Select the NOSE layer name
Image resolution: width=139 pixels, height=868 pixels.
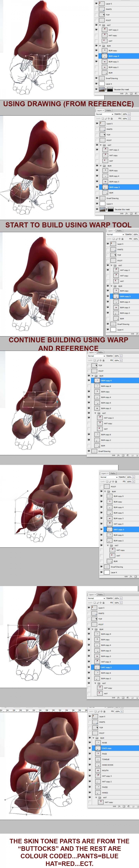[104, 743]
